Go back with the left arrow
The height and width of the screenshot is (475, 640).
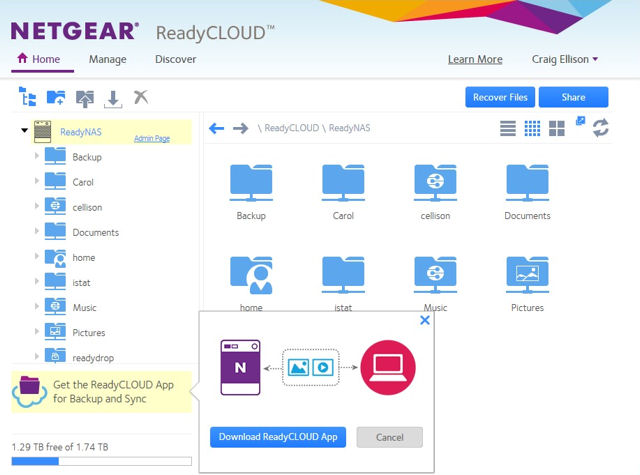point(216,129)
